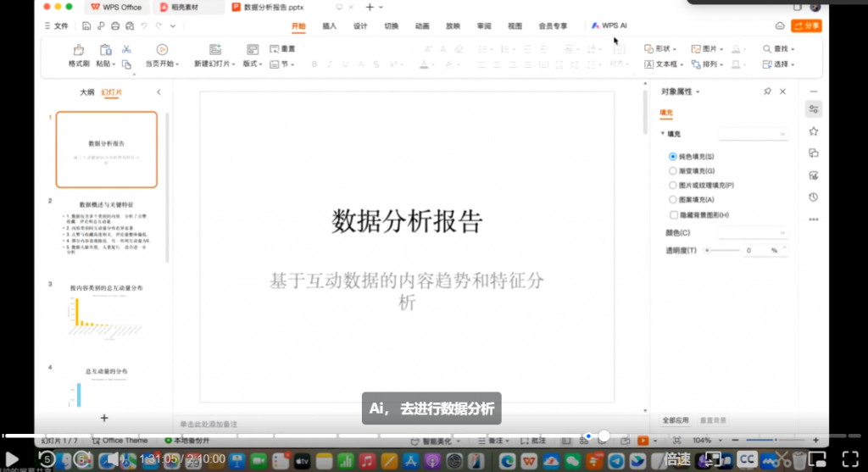Switch to the 插入 ribbon tab
The height and width of the screenshot is (472, 868).
point(329,26)
